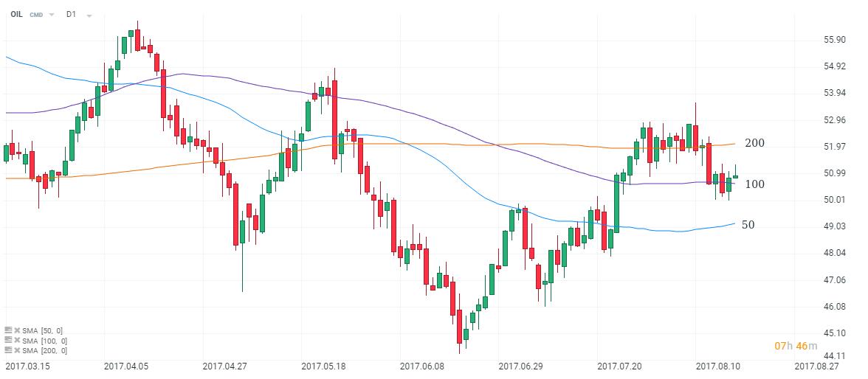868x379 pixels.
Task: Select the OIL symbol name
Action: (x=16, y=15)
